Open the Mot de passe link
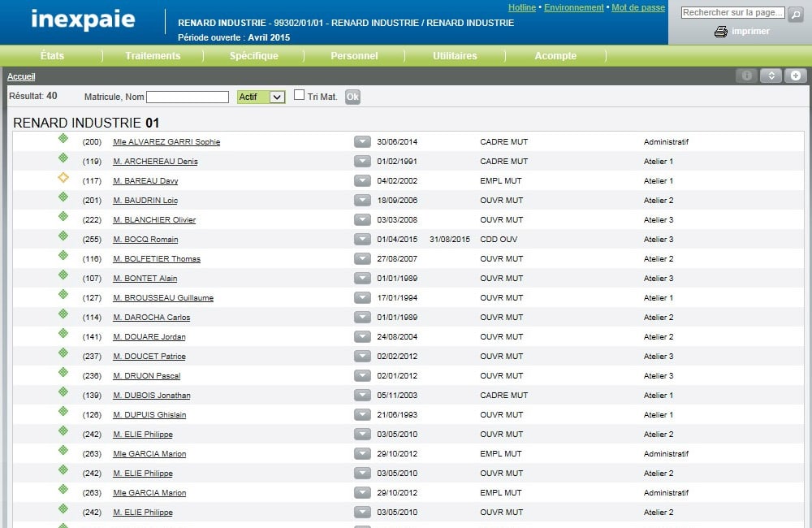The image size is (812, 528). 638,8
